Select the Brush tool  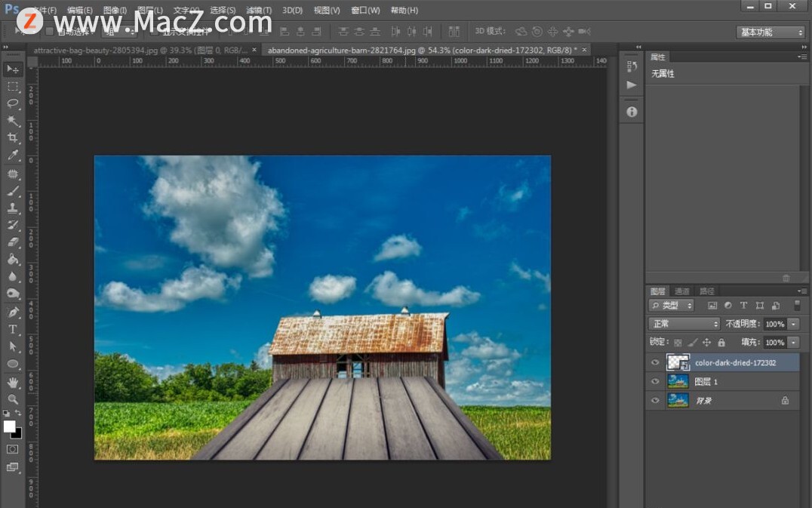click(x=13, y=191)
